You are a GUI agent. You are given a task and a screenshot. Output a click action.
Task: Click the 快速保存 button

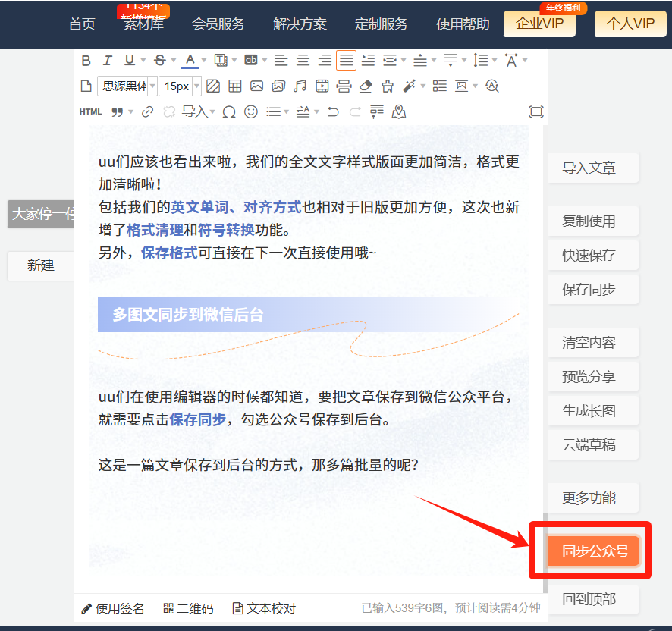(594, 256)
